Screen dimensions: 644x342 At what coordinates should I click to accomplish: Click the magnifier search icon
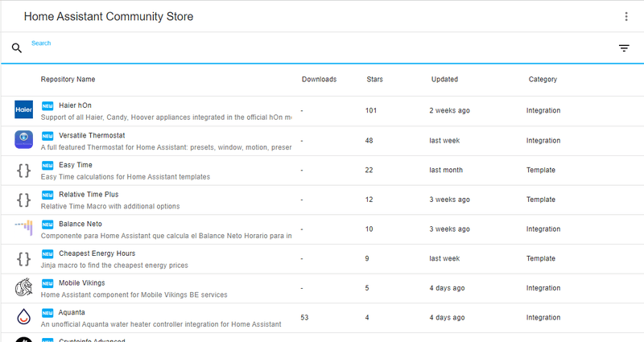[x=16, y=48]
